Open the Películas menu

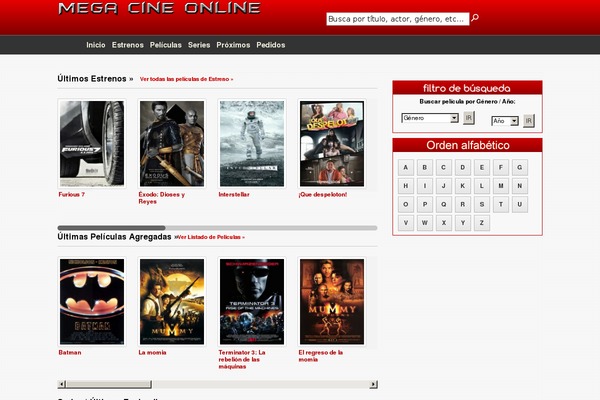tap(166, 45)
